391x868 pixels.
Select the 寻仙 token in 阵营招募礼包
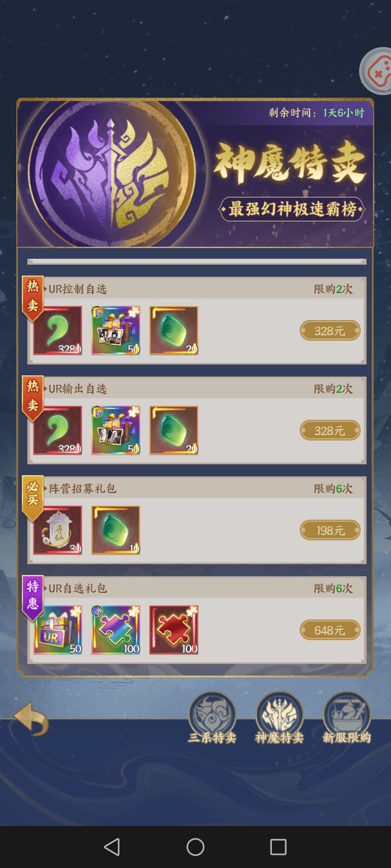click(58, 530)
